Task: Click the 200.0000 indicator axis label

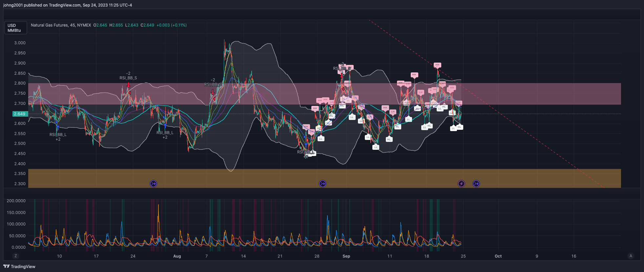Action: pyautogui.click(x=16, y=201)
